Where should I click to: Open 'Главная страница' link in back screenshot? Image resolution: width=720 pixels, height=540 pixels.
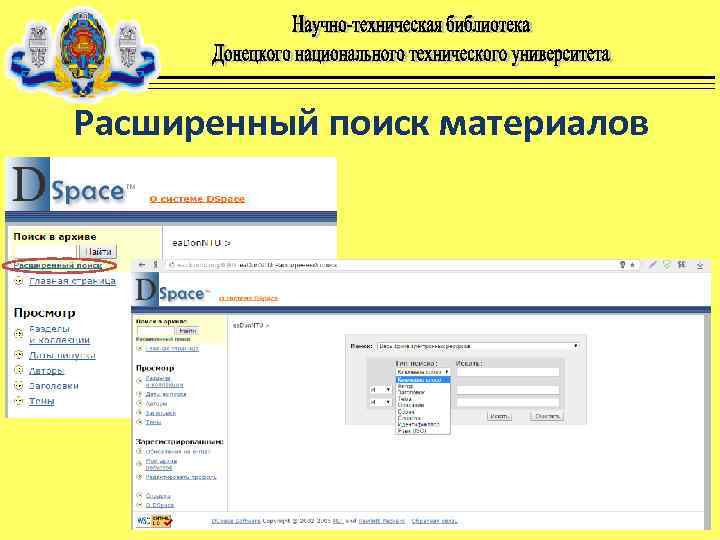pos(72,281)
